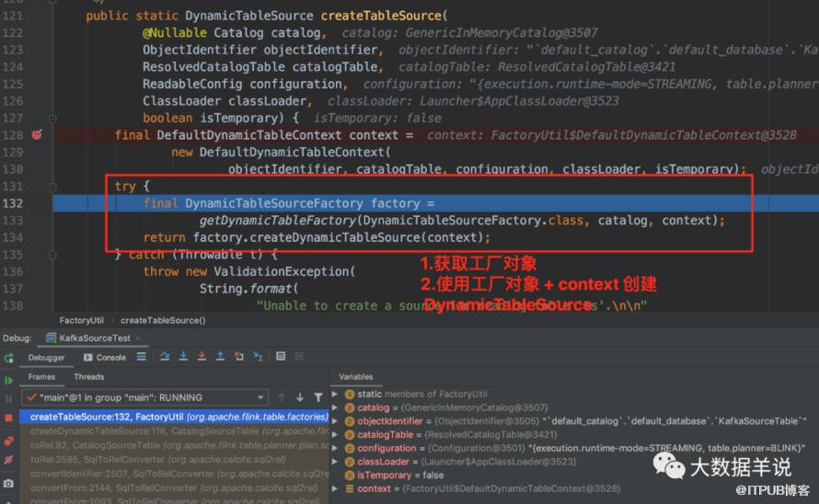819x504 pixels.
Task: Toggle the breakpoint on line 128
Action: [37, 135]
